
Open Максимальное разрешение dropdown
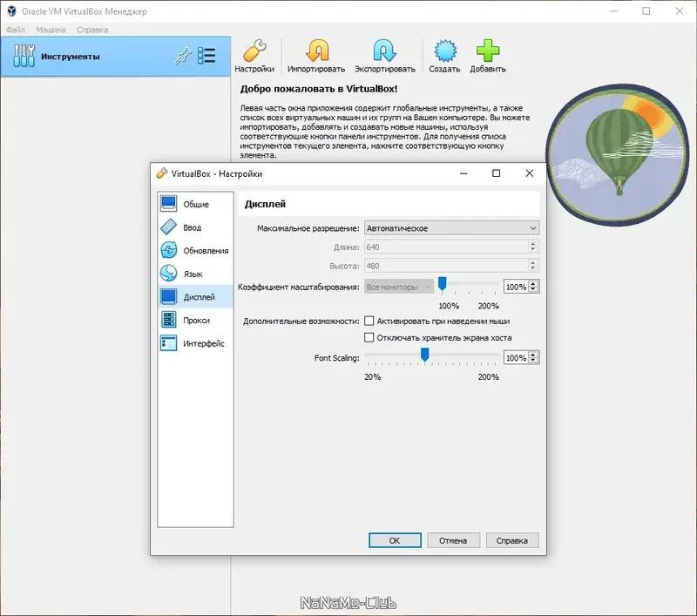coord(451,228)
